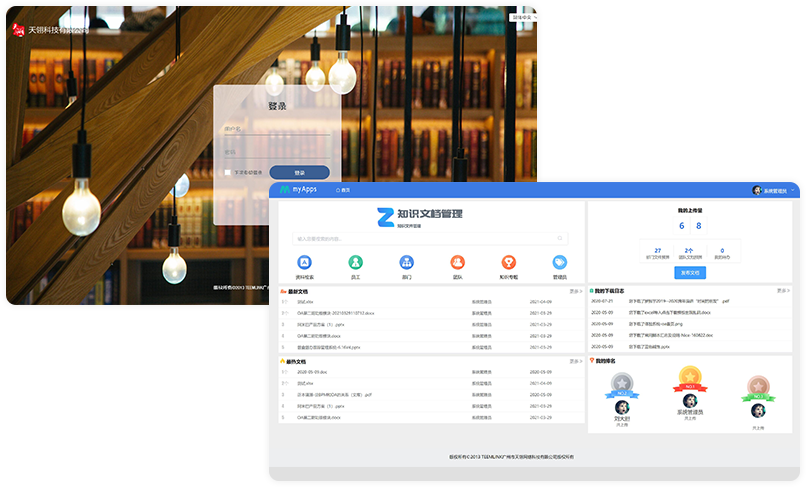806x487 pixels.
Task: Click the 用户名 username input field
Action: (276, 129)
